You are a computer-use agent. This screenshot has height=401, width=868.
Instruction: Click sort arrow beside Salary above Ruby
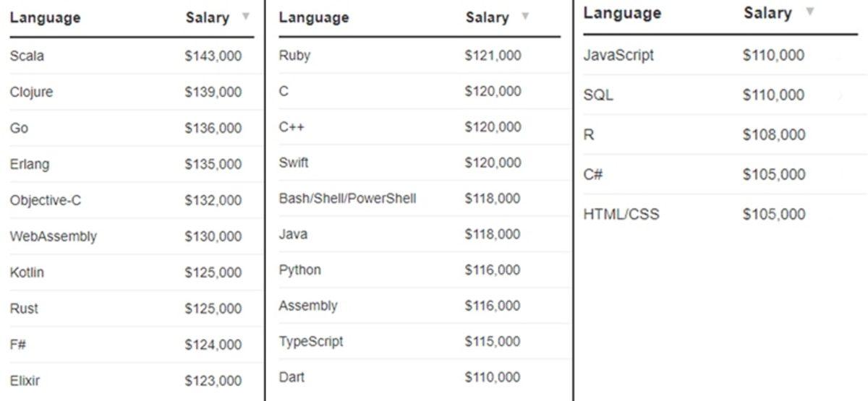[525, 17]
